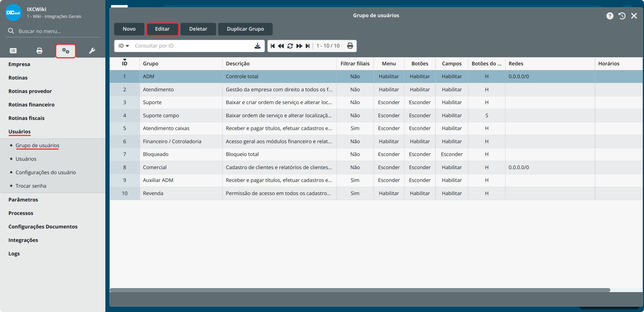Image resolution: width=644 pixels, height=312 pixels.
Task: Collapse the Usuários menu section
Action: 20,132
